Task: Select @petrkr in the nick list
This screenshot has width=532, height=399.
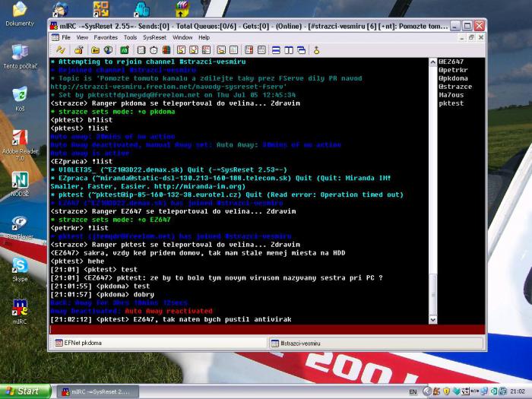Action: 453,70
